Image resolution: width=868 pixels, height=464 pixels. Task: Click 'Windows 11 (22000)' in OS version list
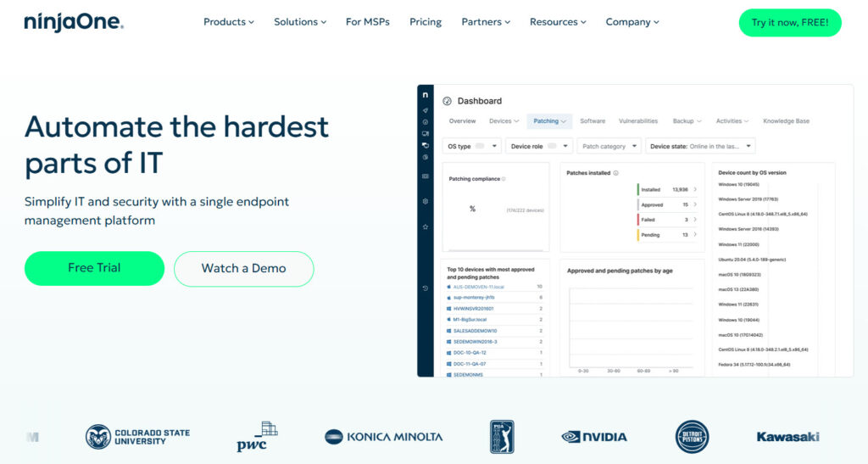pyautogui.click(x=738, y=244)
